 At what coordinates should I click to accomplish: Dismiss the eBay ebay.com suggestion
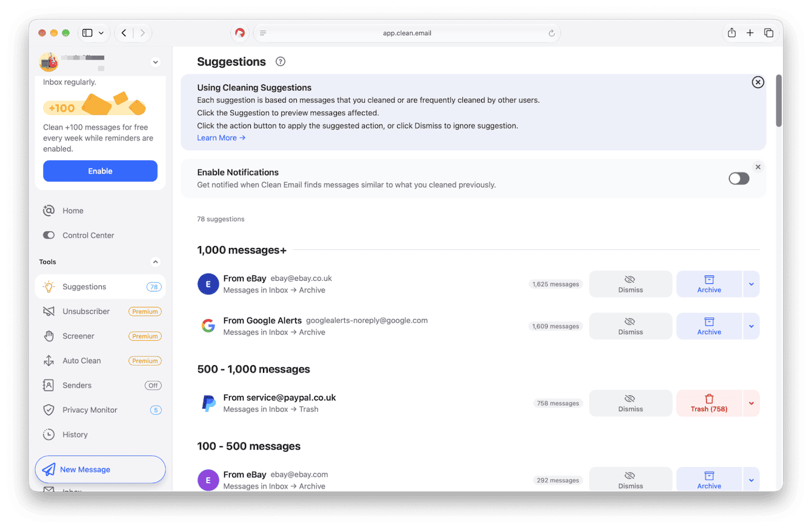(x=630, y=480)
